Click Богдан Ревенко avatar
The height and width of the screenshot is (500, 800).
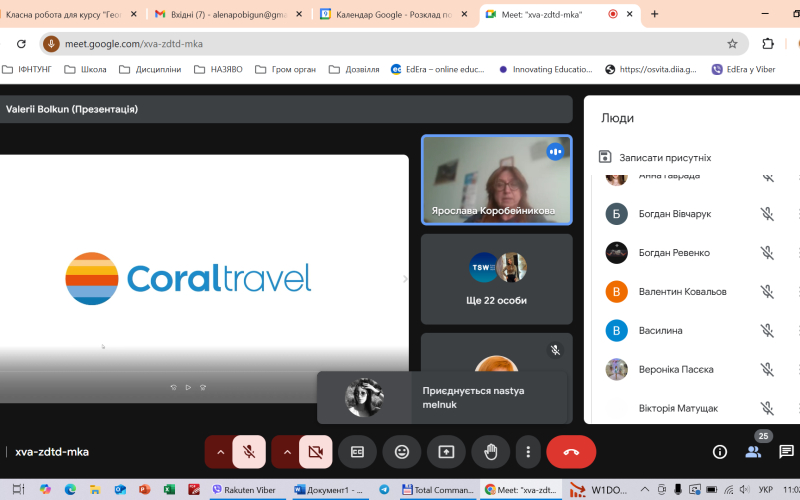(x=616, y=253)
